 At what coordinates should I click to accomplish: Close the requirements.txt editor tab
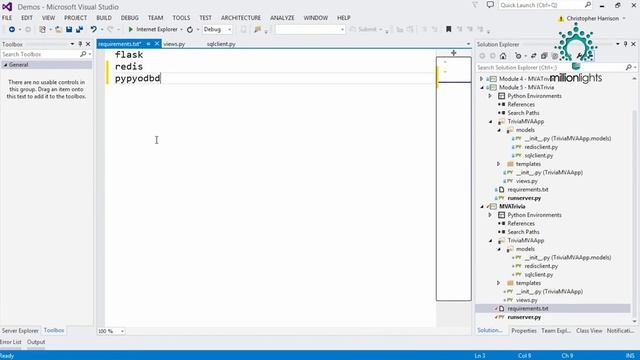click(x=157, y=44)
